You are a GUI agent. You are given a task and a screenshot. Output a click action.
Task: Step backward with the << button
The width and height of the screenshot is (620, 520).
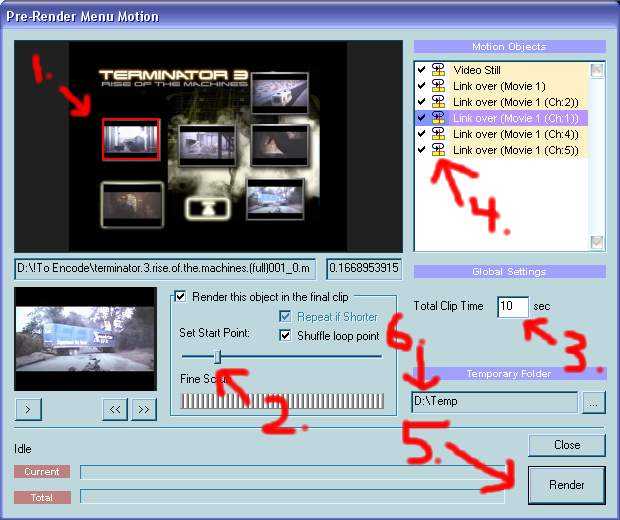[115, 409]
